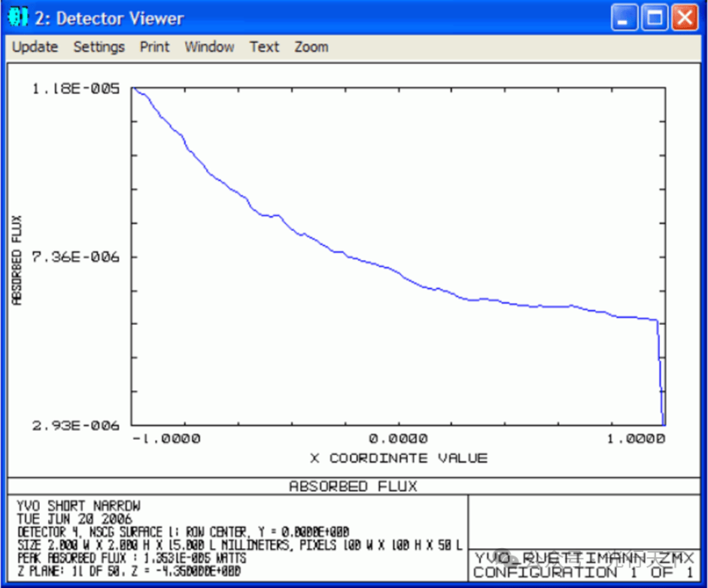This screenshot has height=588, width=708.
Task: Click the X COORDINATE VALUE axis label
Action: tap(398, 458)
